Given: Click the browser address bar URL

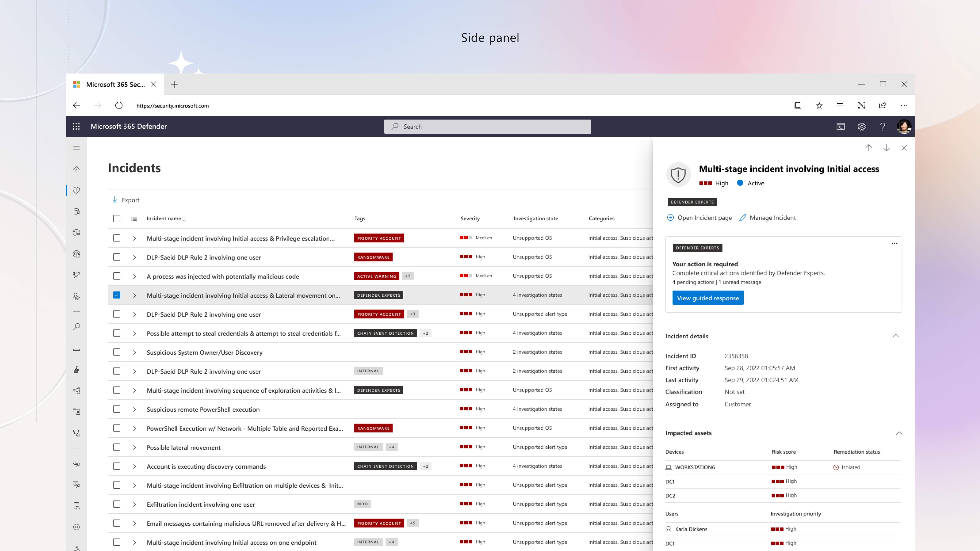Looking at the screenshot, I should click(172, 106).
